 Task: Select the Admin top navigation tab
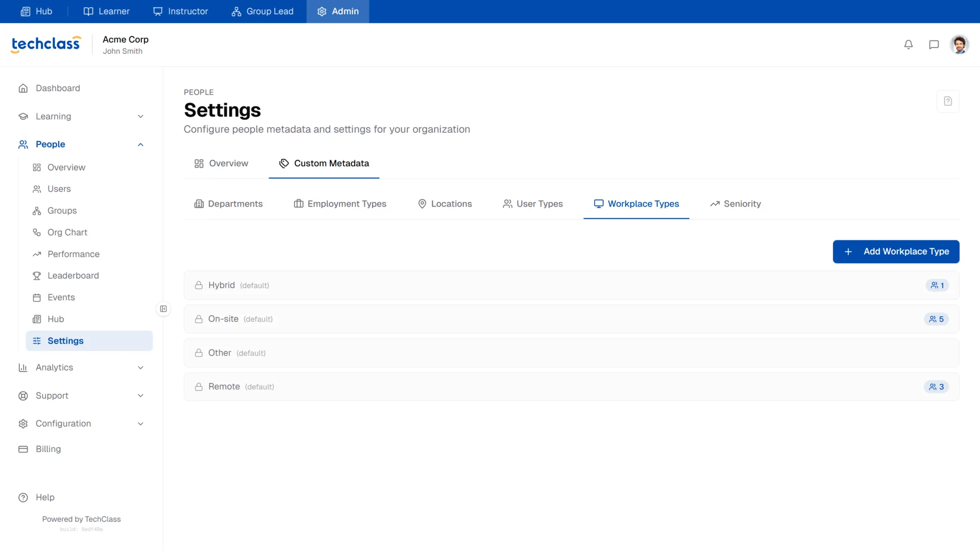click(337, 11)
